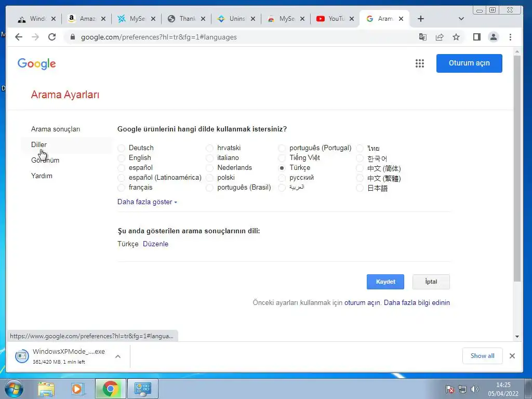Open the Yardım section
532x399 pixels.
pyautogui.click(x=42, y=176)
